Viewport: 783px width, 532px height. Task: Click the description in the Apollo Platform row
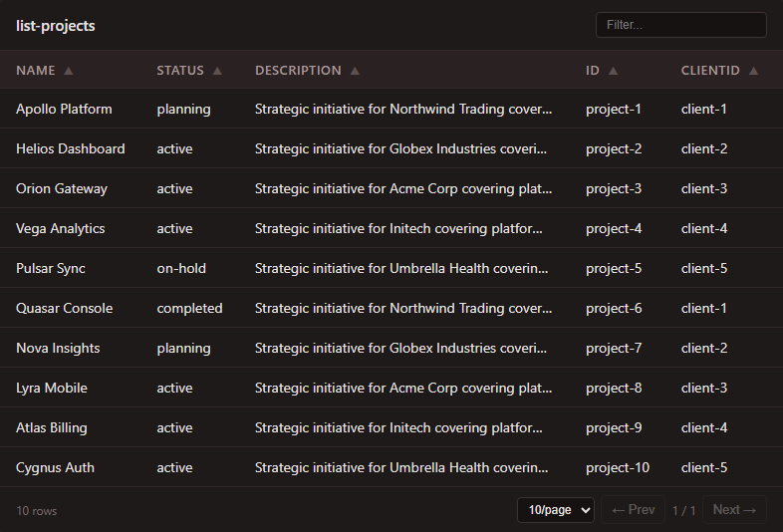pos(403,110)
